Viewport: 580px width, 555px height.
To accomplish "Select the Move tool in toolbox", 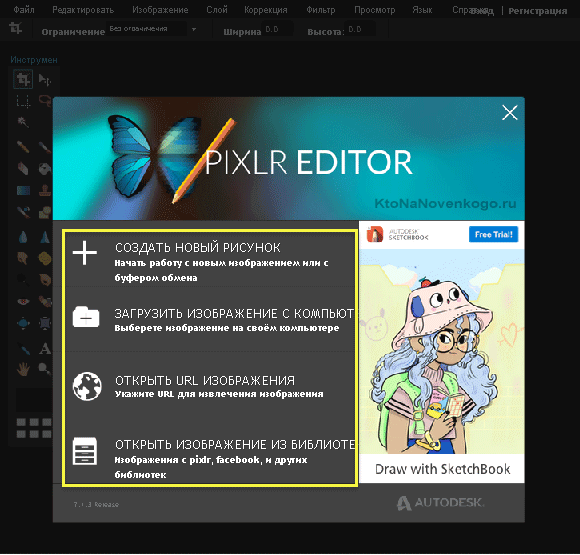I will pyautogui.click(x=45, y=80).
